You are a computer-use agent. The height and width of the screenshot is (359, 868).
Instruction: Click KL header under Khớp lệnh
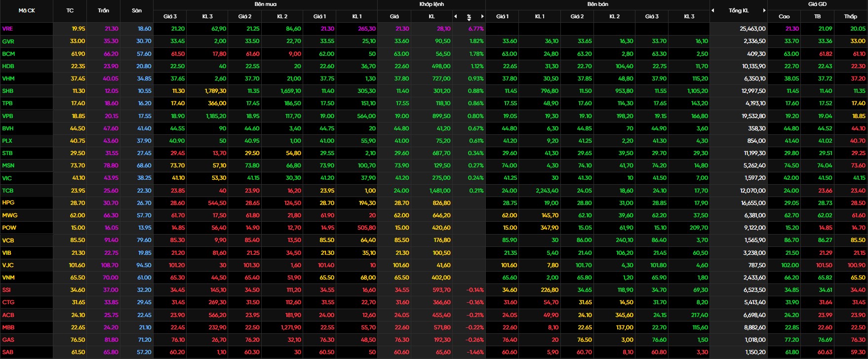pos(432,16)
